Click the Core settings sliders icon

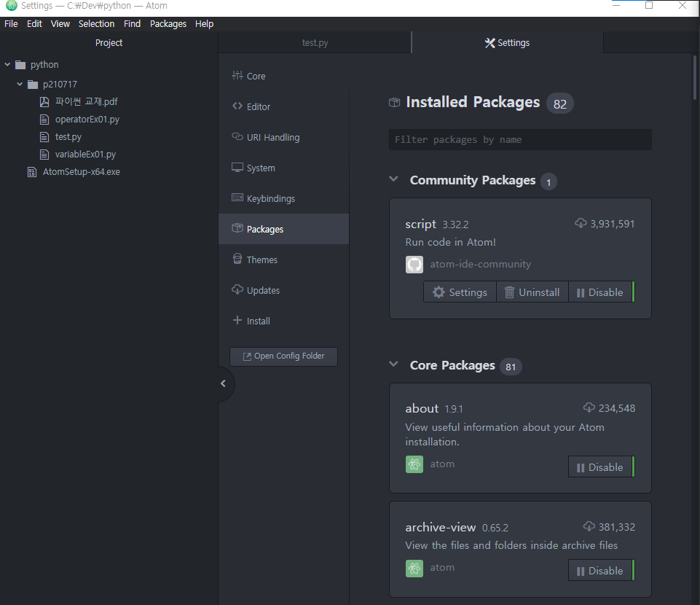(237, 76)
